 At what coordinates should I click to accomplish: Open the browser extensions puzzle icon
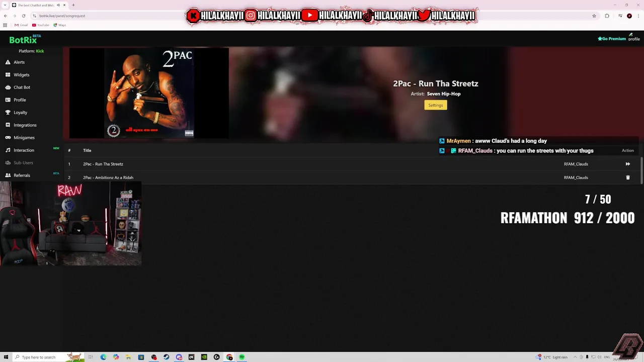tap(607, 16)
